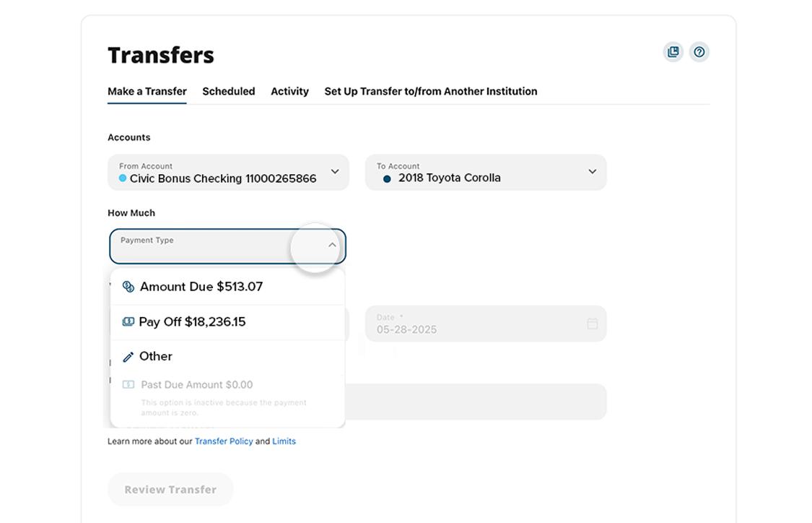Click the blue dot by Civic Bonus Checking
Image resolution: width=812 pixels, height=523 pixels.
pyautogui.click(x=123, y=178)
